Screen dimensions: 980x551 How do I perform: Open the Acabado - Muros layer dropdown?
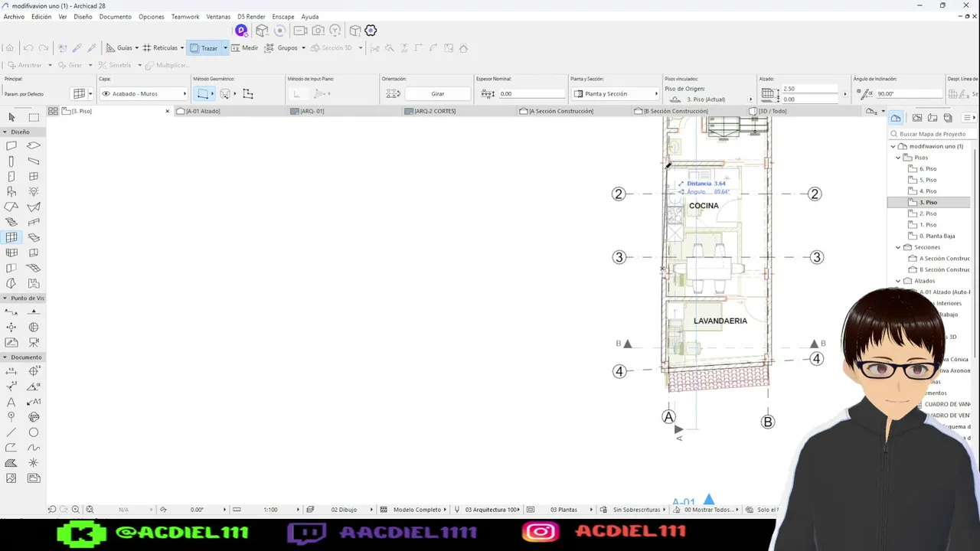pyautogui.click(x=144, y=94)
